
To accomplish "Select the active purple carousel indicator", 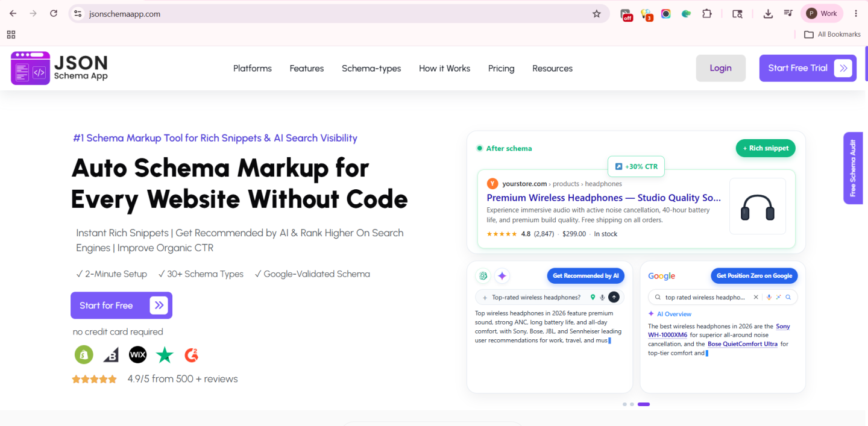I will [644, 404].
